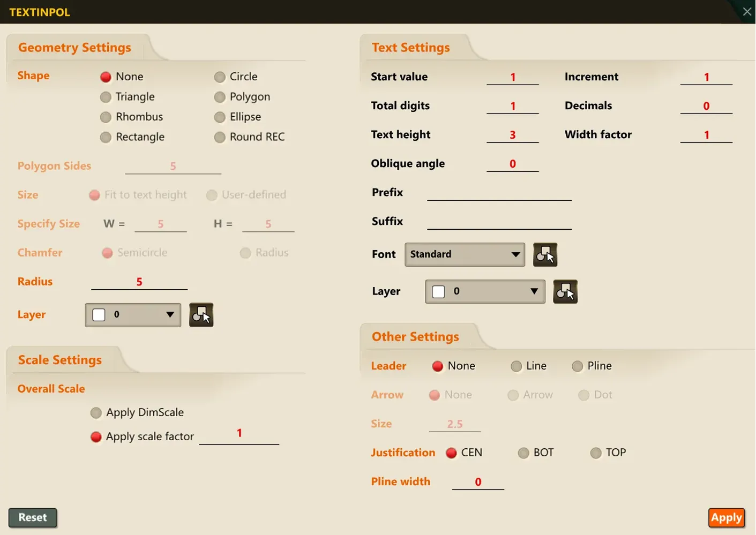The image size is (756, 535).
Task: Edit the Specify Size H field
Action: click(268, 224)
